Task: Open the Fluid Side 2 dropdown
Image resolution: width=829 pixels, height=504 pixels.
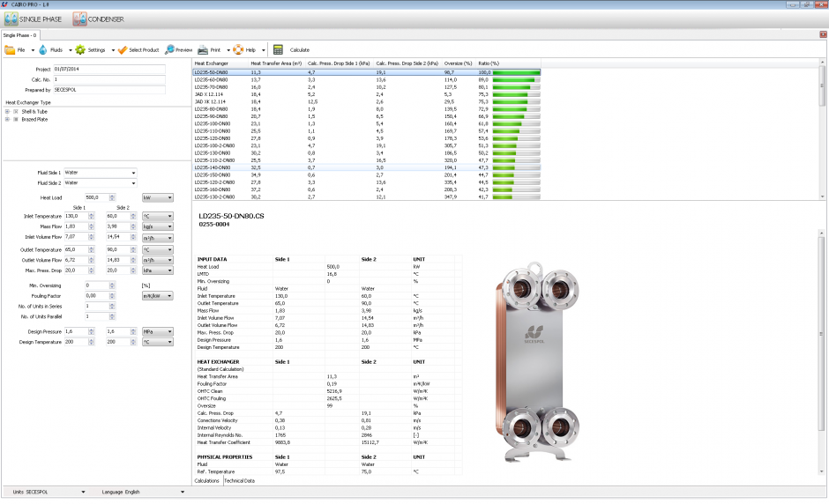Action: [x=101, y=182]
